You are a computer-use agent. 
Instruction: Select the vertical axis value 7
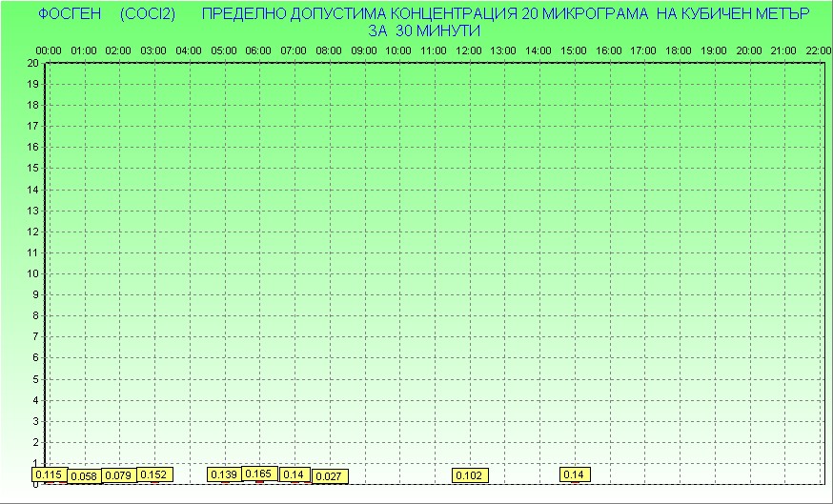point(35,336)
